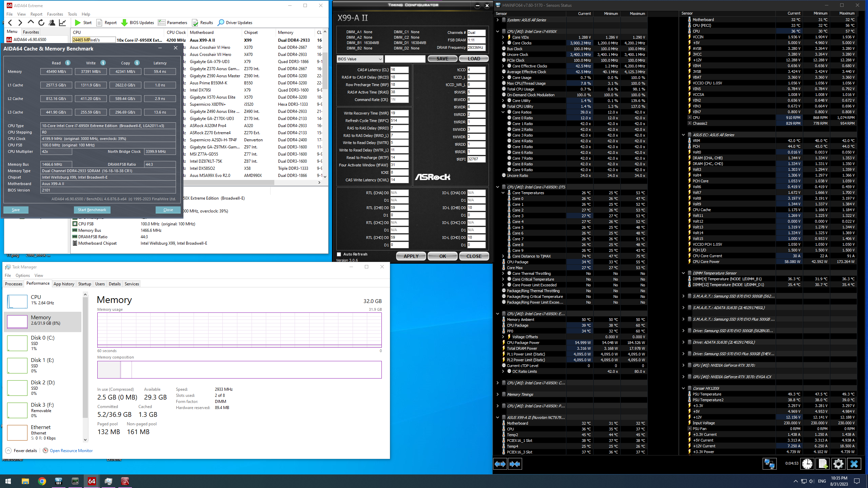Open the AIDA64 graph toolbar icon
This screenshot has width=868, height=488.
(x=62, y=23)
